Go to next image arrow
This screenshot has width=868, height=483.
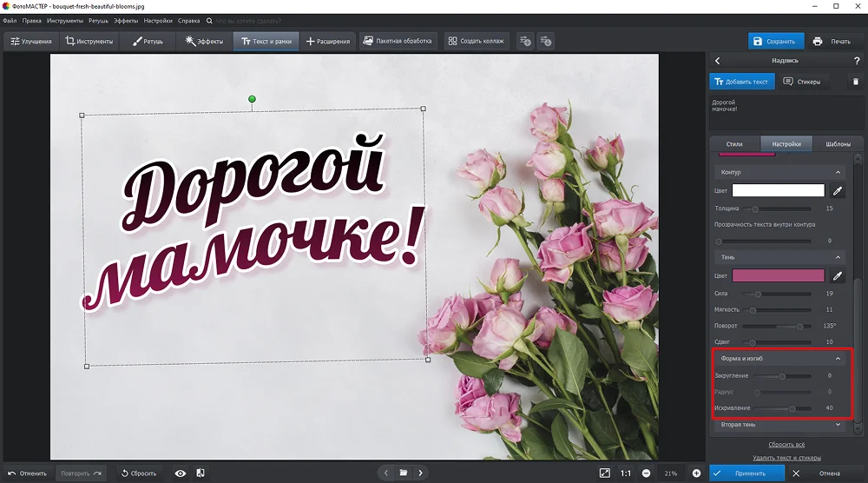click(421, 473)
